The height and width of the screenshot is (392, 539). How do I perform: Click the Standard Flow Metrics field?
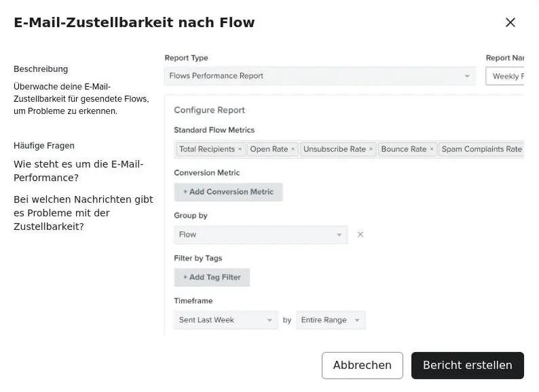click(x=349, y=149)
